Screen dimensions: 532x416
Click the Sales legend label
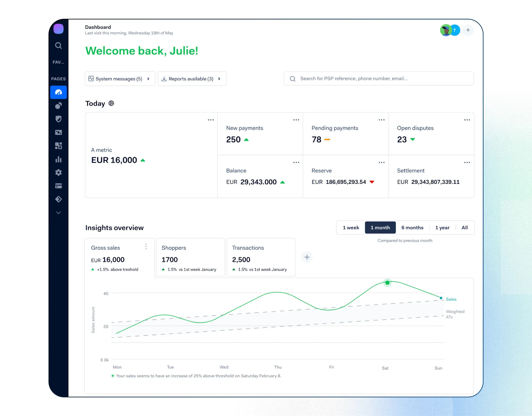(451, 299)
